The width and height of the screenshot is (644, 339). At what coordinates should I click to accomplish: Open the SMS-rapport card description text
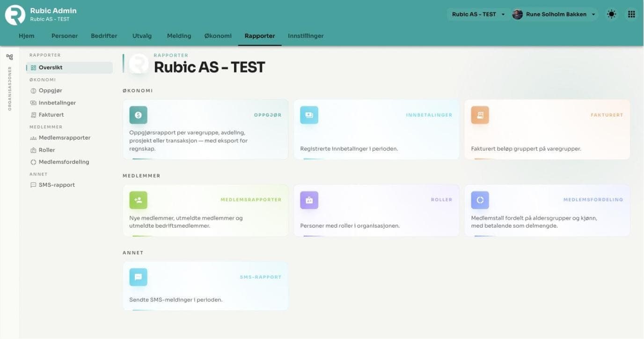pos(176,300)
